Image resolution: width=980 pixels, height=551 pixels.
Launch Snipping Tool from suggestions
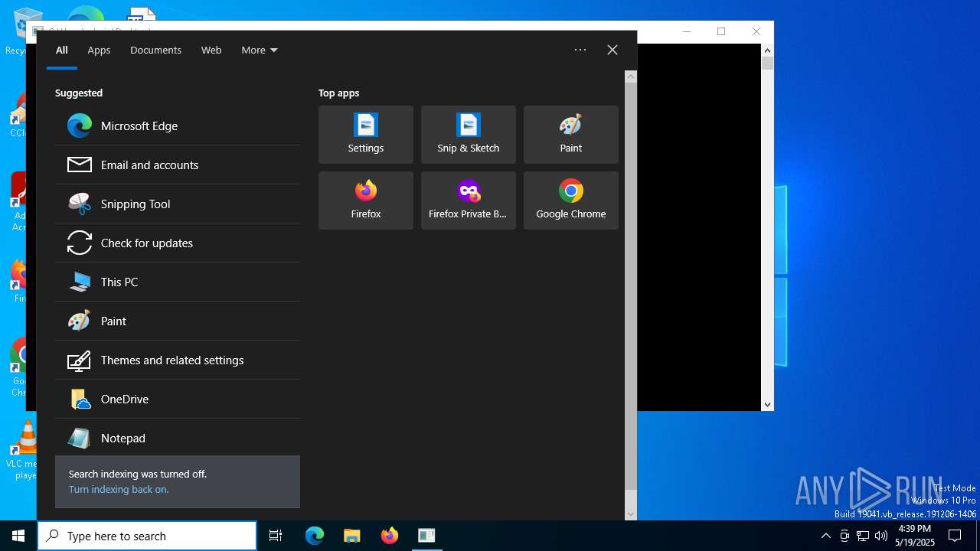coord(178,204)
